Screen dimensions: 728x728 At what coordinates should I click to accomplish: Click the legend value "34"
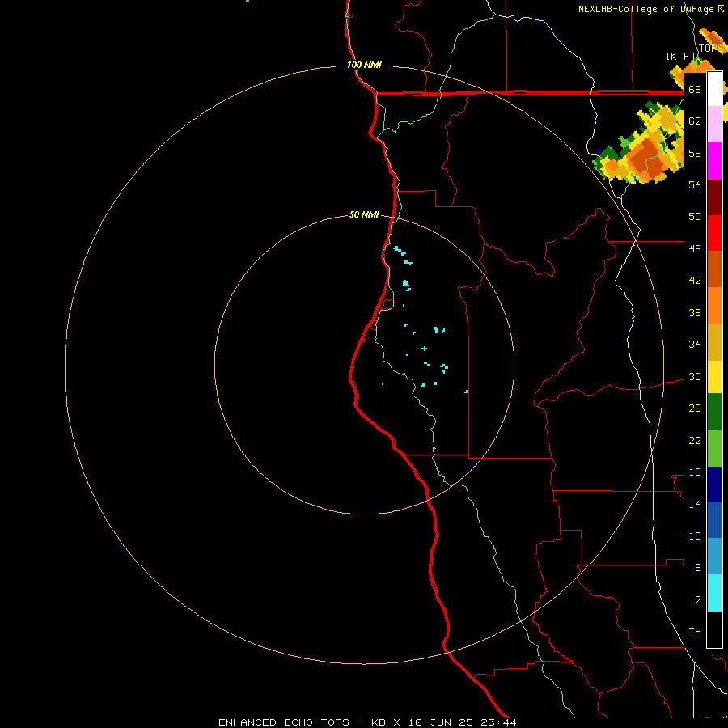point(695,345)
